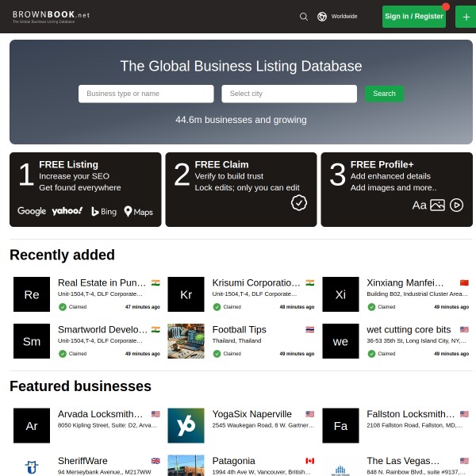476x476 pixels.
Task: Click the address 'Building B02, Industrial Cluster Area...'
Action: tap(417, 294)
